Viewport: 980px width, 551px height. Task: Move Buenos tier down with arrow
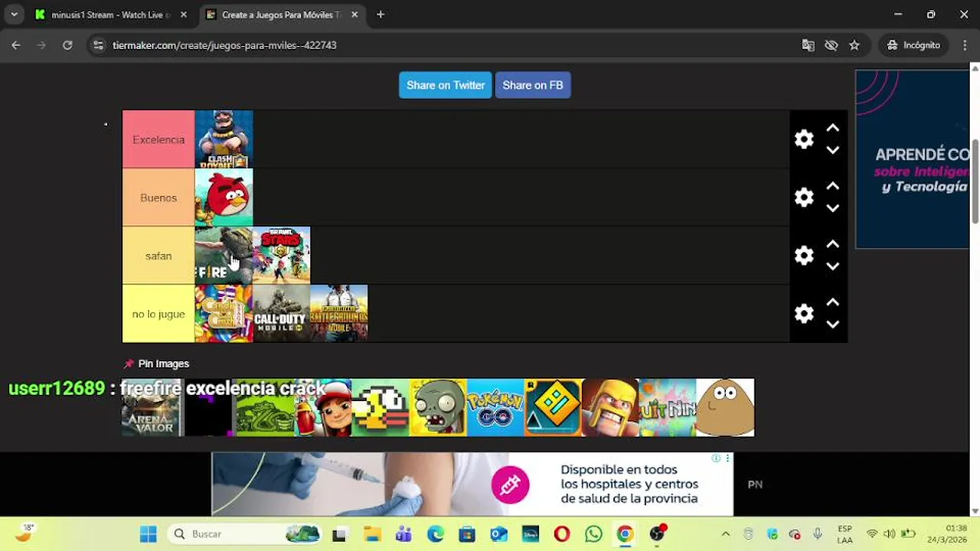pos(833,208)
